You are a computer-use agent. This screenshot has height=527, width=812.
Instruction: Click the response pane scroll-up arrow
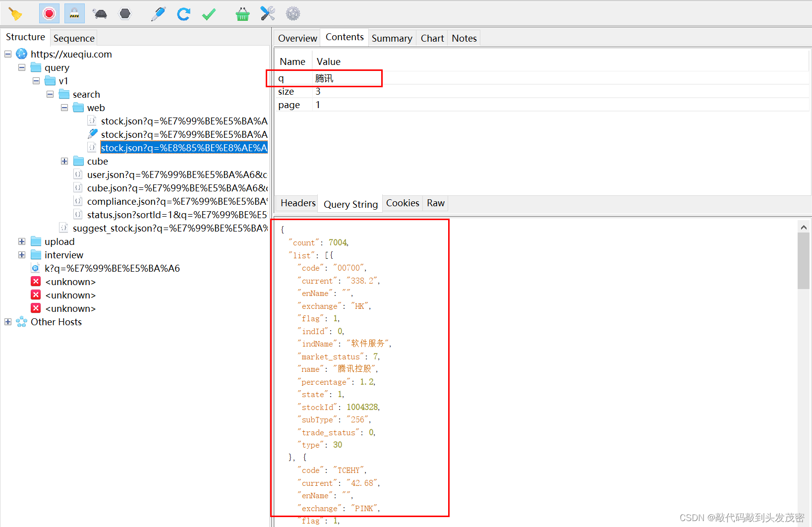(x=804, y=227)
